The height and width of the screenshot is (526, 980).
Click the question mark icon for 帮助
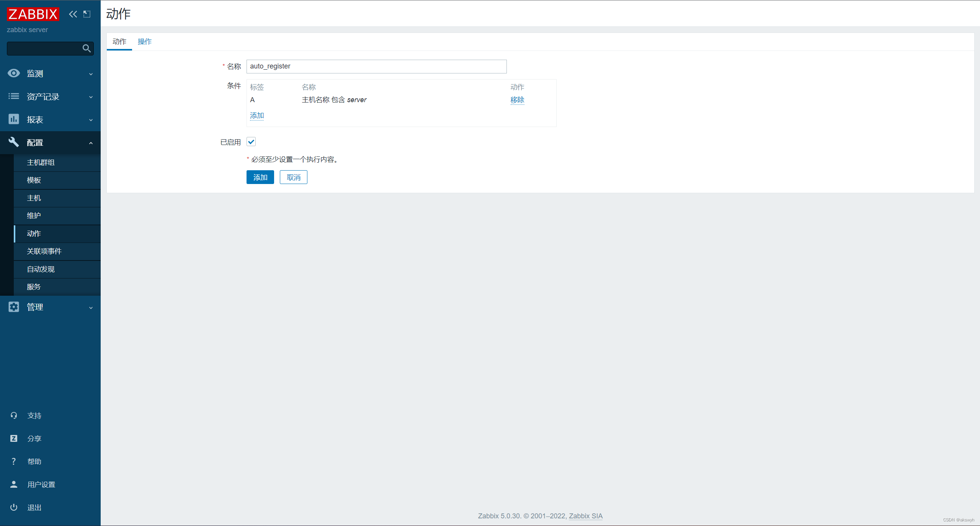point(14,461)
